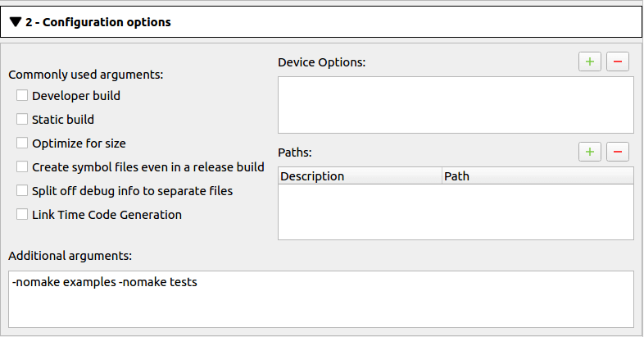Viewport: 644px width, 337px height.
Task: Click the green plus for Device Options
Action: tap(589, 61)
